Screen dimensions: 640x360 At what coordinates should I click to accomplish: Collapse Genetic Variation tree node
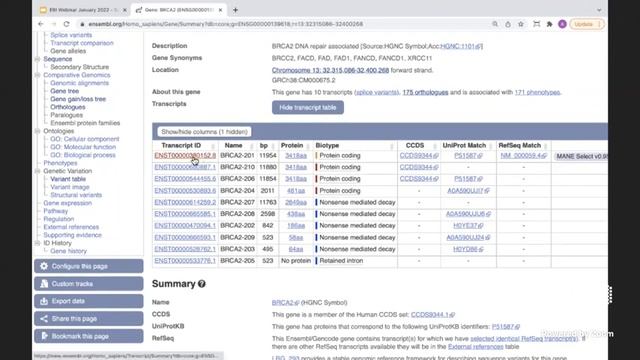coord(38,171)
